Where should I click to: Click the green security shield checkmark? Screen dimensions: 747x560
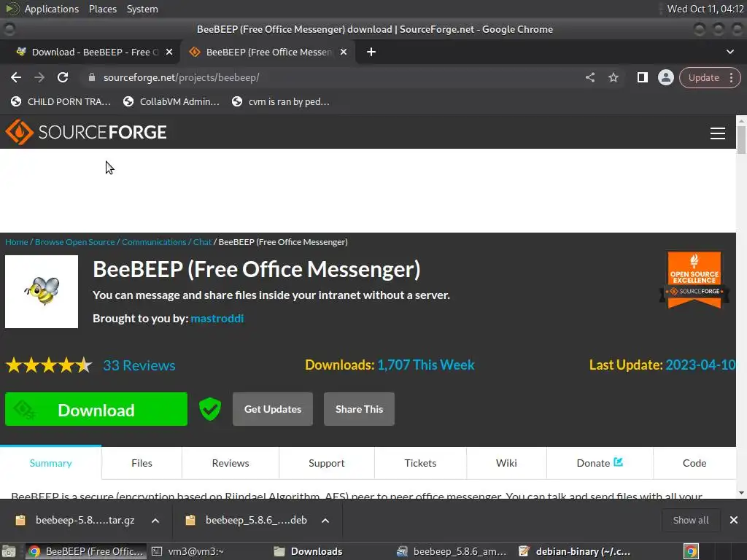[x=209, y=409]
